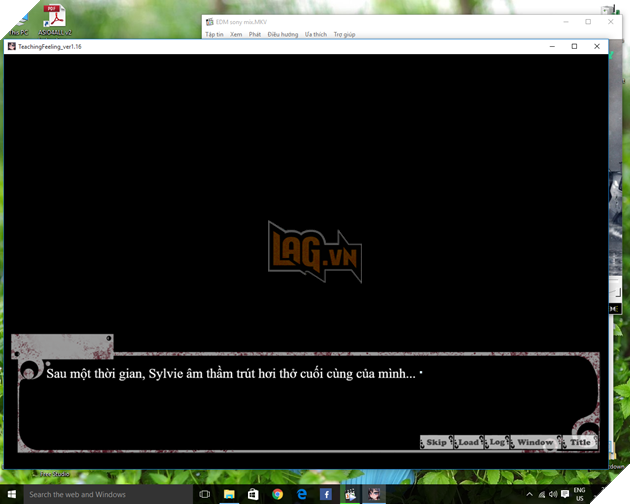Open Windows Store from the taskbar
This screenshot has height=504, width=630.
[253, 494]
